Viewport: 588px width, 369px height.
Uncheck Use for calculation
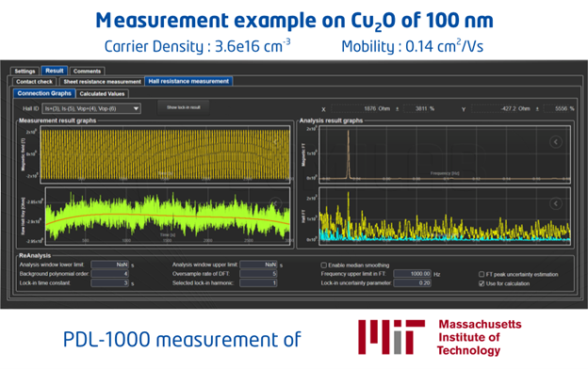click(482, 283)
